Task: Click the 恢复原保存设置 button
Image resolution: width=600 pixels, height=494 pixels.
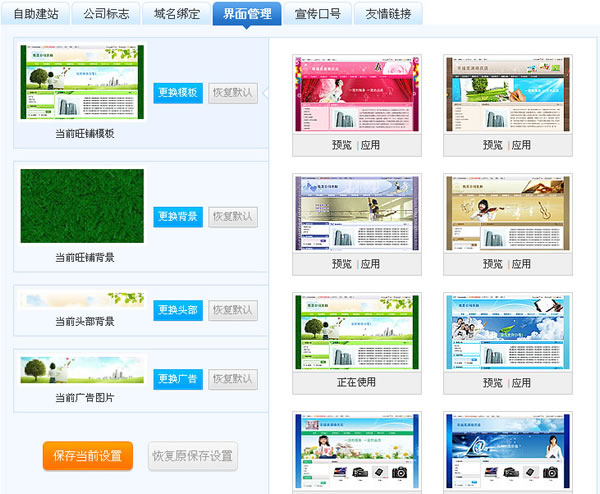Action: coord(193,456)
